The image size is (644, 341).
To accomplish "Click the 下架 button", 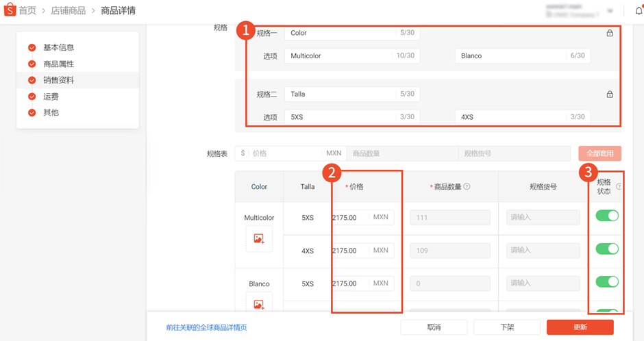I will [507, 327].
